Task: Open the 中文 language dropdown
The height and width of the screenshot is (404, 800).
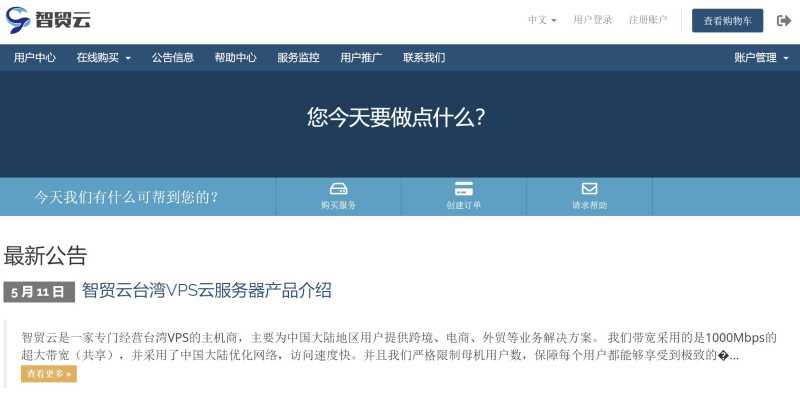Action: [x=542, y=20]
